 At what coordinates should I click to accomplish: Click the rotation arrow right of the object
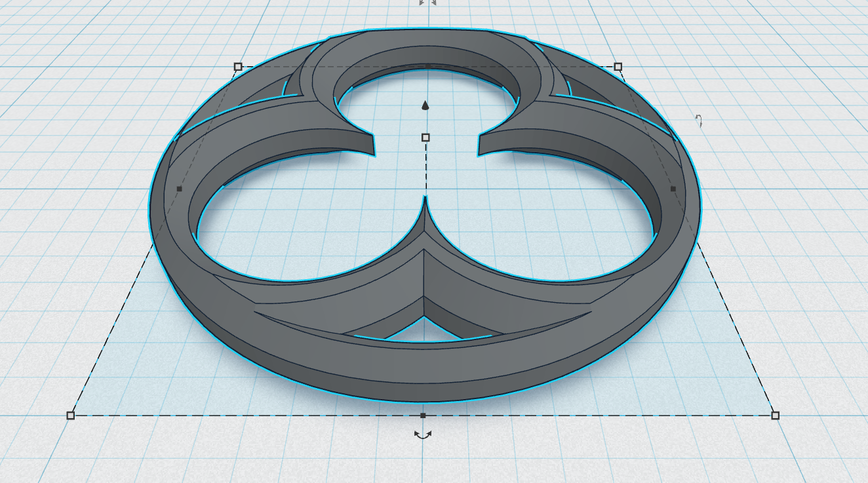(x=699, y=121)
